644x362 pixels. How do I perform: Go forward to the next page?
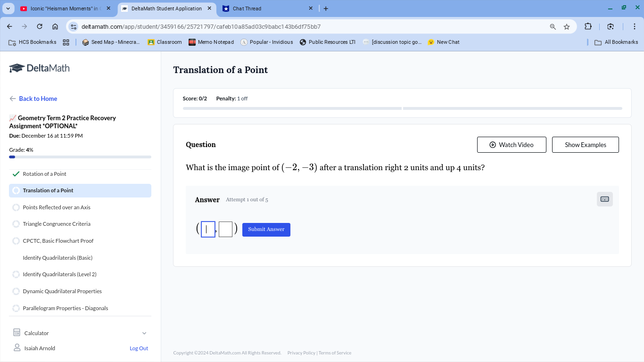click(x=25, y=26)
